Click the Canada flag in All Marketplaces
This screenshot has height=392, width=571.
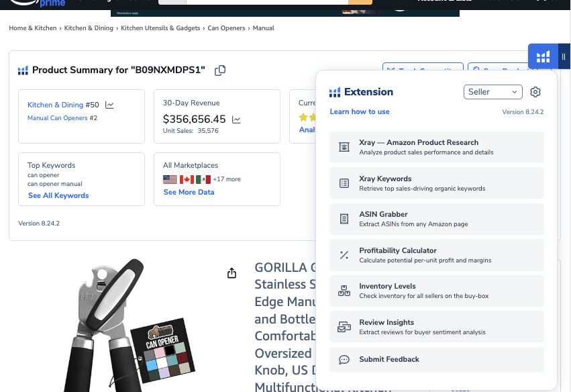point(187,179)
